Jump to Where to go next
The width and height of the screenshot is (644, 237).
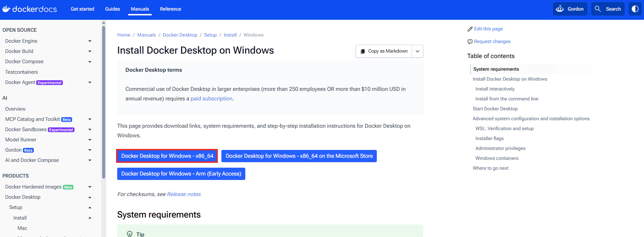point(491,168)
